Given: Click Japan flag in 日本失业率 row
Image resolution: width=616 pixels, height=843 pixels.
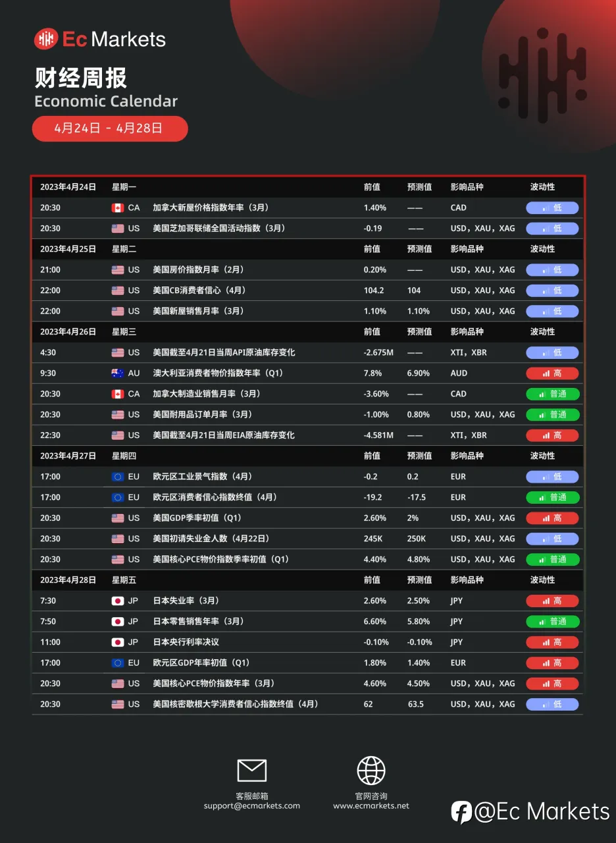Looking at the screenshot, I should point(118,601).
